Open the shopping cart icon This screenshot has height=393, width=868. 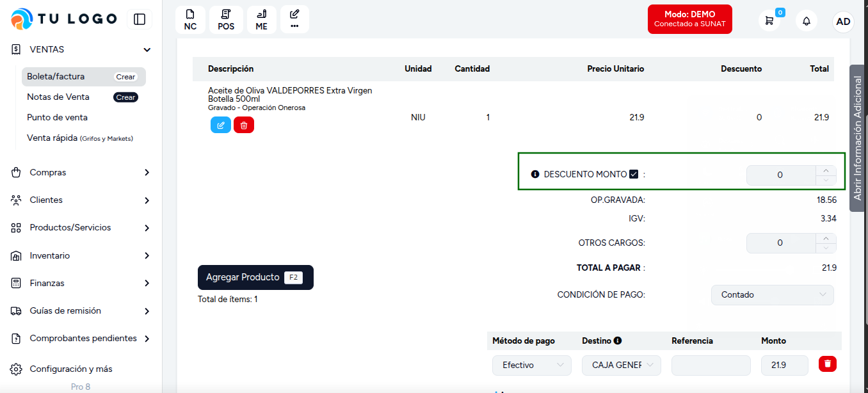[x=769, y=20]
